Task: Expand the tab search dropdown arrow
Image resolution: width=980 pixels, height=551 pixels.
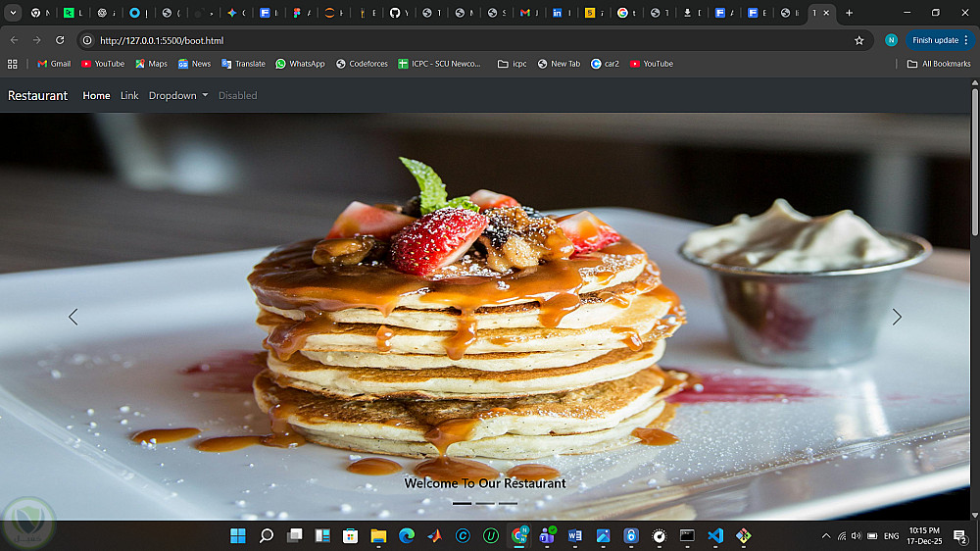Action: tap(13, 13)
